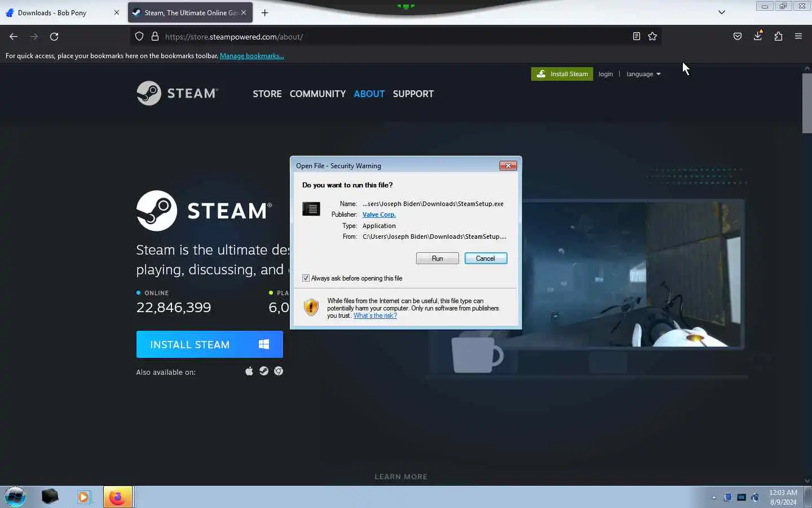Click the Firefox forward arrow
Viewport: 812px width, 508px height.
click(x=34, y=37)
